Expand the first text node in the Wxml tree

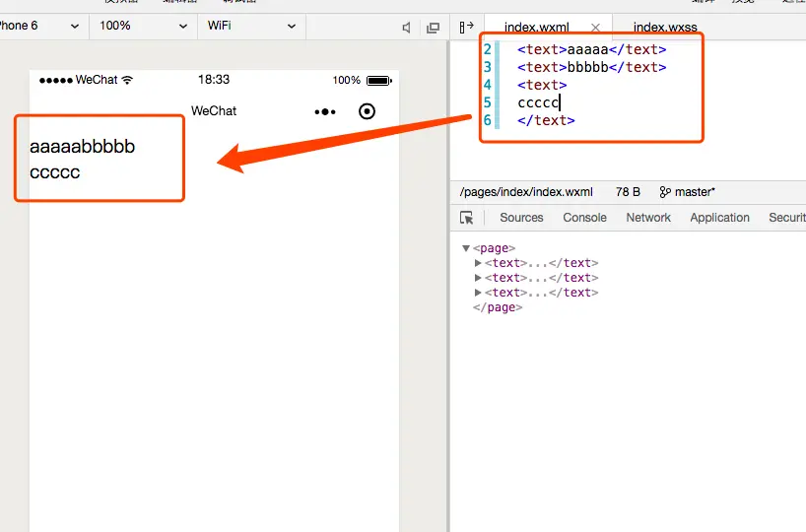point(478,263)
